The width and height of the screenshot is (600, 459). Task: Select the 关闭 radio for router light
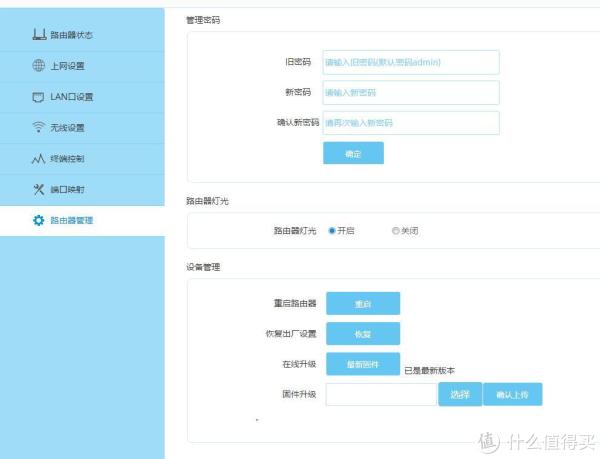pos(395,230)
